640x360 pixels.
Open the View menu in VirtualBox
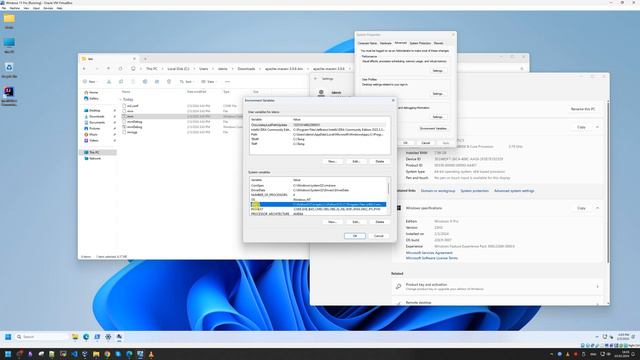(x=26, y=8)
